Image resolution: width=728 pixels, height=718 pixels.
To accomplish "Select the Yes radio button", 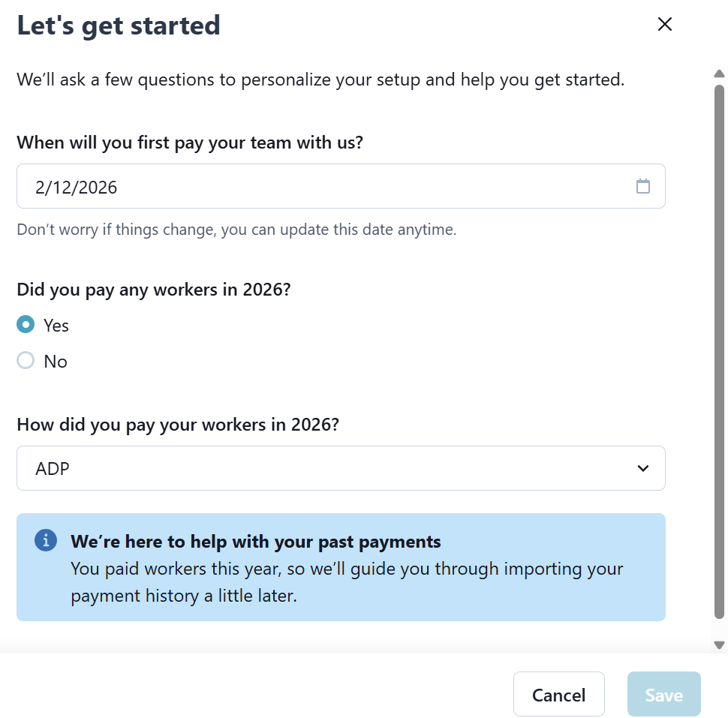I will tap(26, 325).
